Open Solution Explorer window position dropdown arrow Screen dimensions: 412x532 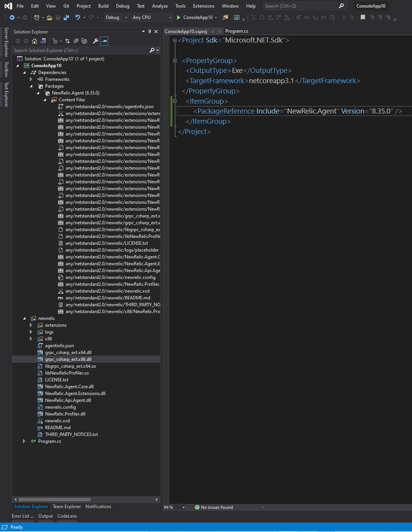pos(143,31)
